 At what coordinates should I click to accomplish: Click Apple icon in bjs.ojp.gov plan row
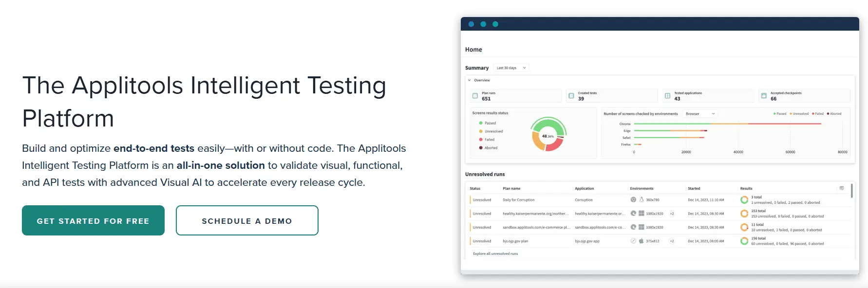click(642, 241)
